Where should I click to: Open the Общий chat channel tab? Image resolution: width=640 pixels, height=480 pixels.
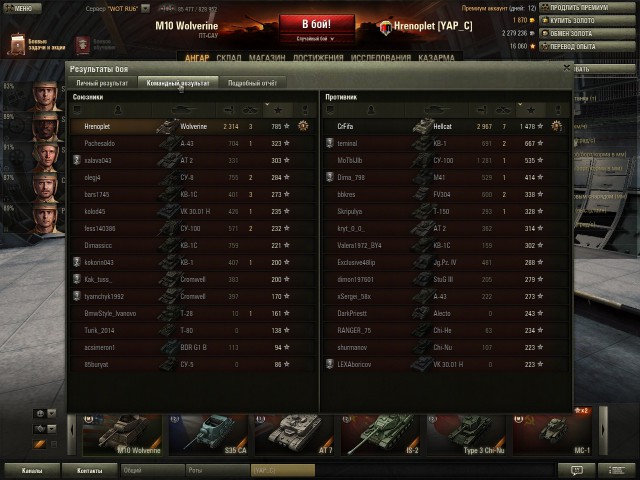[152, 470]
